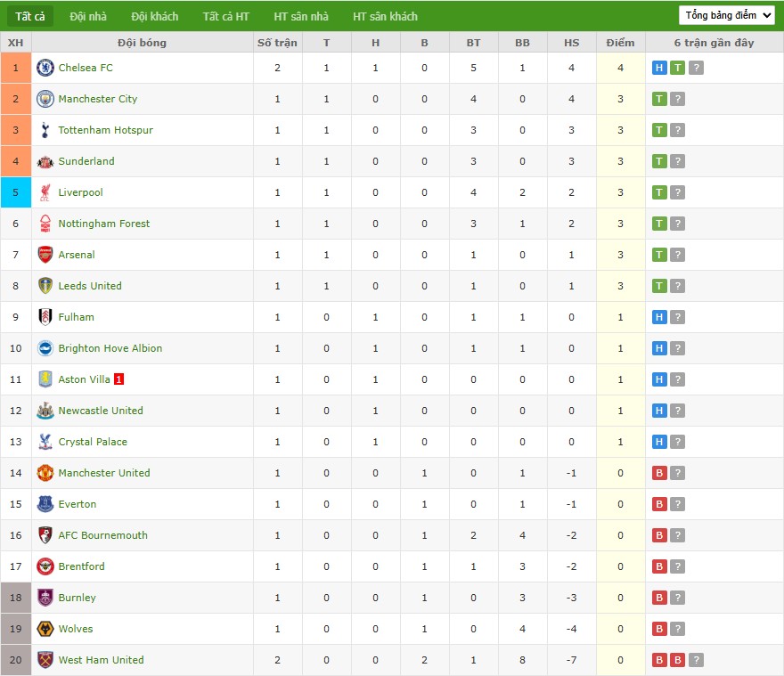Click Sunderland's green T win badge
Viewport: 784px width, 676px height.
pos(658,161)
